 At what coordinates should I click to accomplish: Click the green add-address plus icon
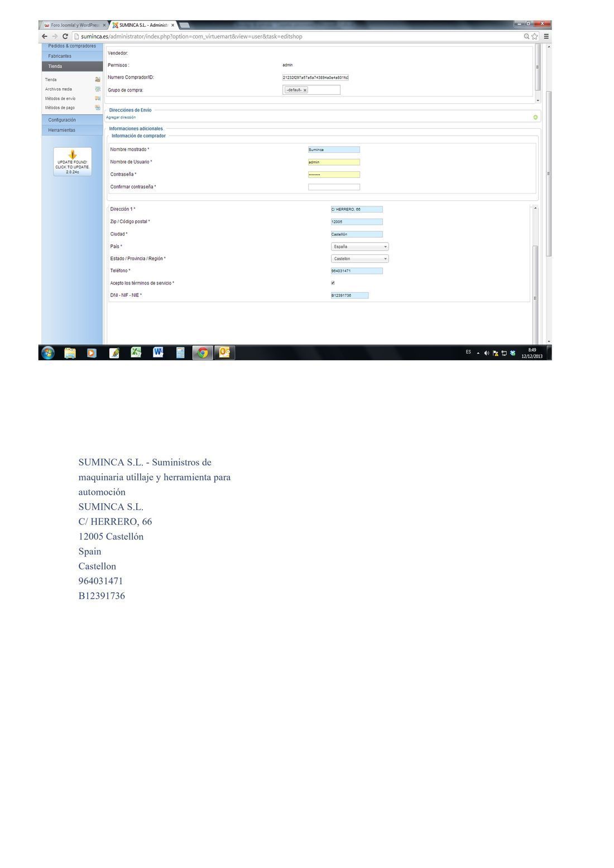coord(535,117)
